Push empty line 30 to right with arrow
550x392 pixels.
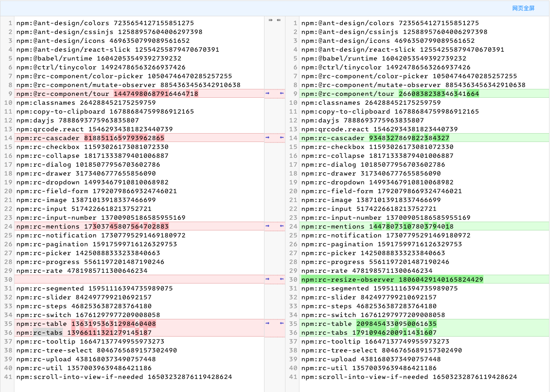[x=268, y=279]
